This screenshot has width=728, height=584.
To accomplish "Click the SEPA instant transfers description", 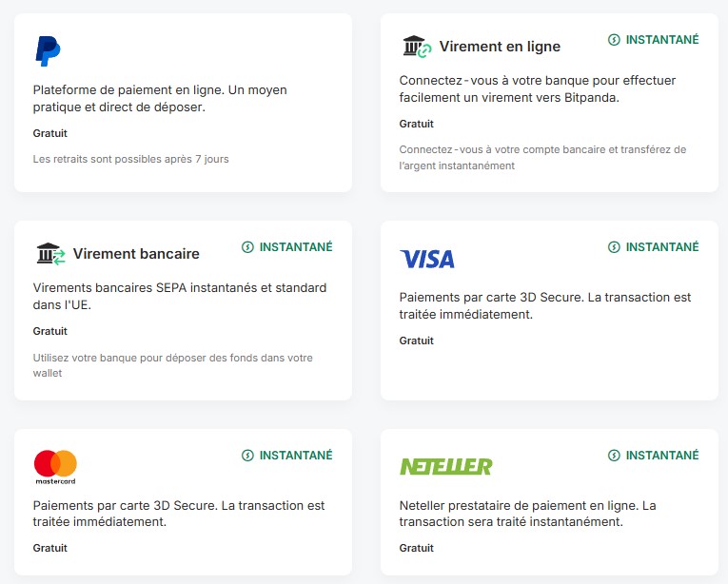I will pos(180,297).
